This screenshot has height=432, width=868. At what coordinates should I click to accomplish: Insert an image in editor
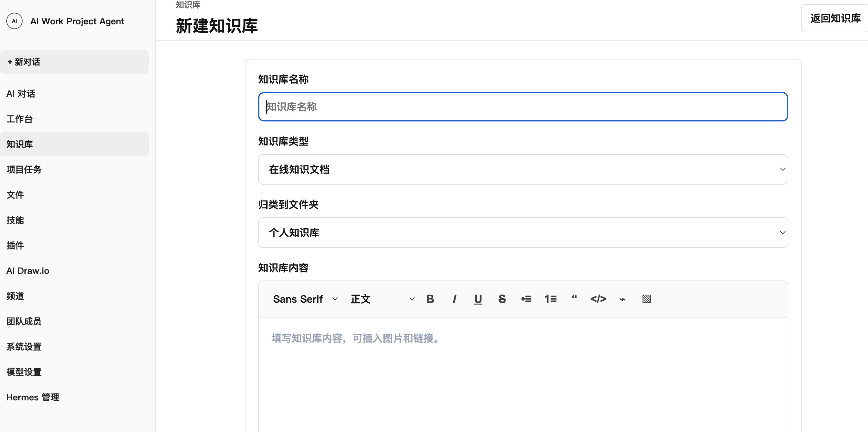coord(646,299)
